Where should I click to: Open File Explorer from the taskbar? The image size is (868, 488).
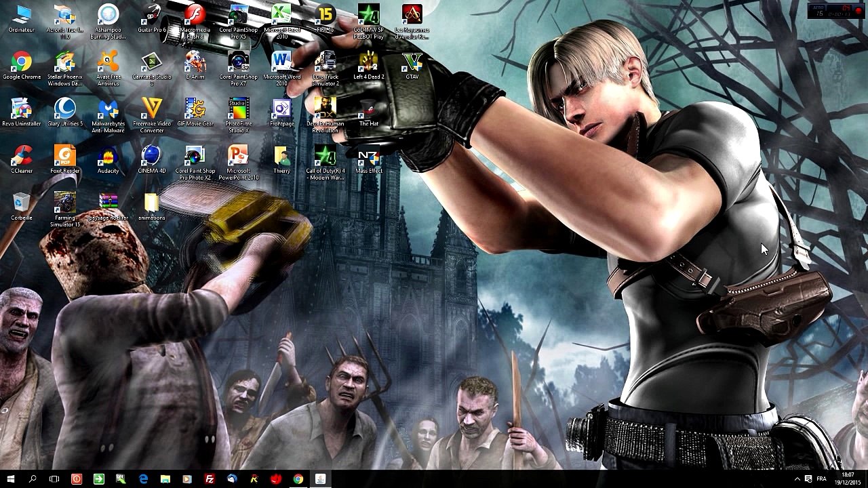tap(165, 479)
